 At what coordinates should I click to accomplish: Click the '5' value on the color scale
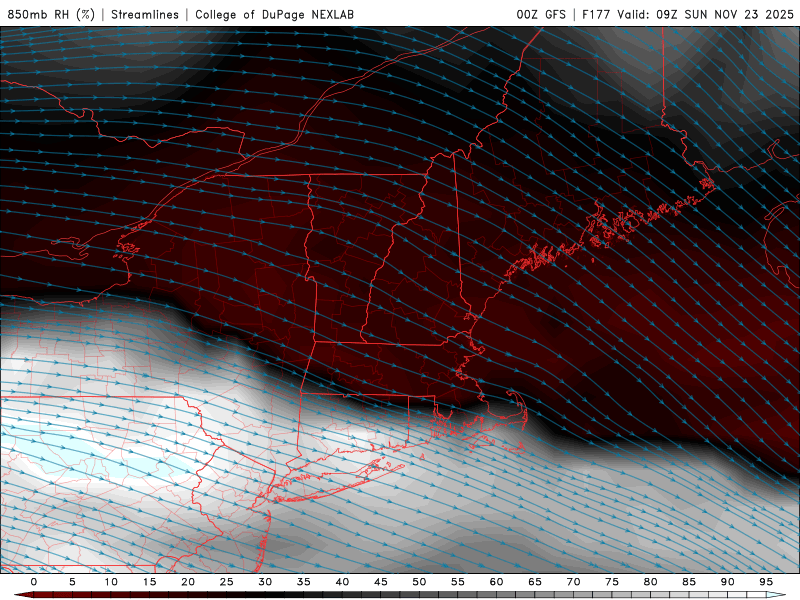(72, 582)
